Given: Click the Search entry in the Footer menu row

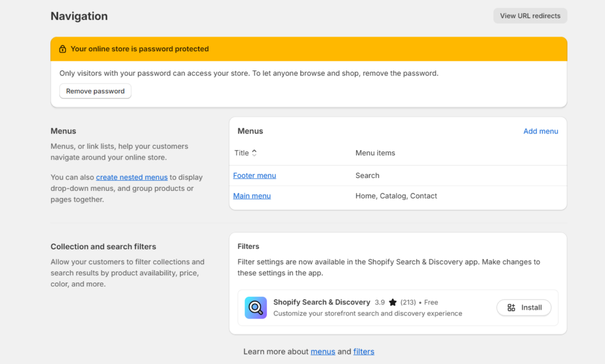Looking at the screenshot, I should pyautogui.click(x=367, y=175).
